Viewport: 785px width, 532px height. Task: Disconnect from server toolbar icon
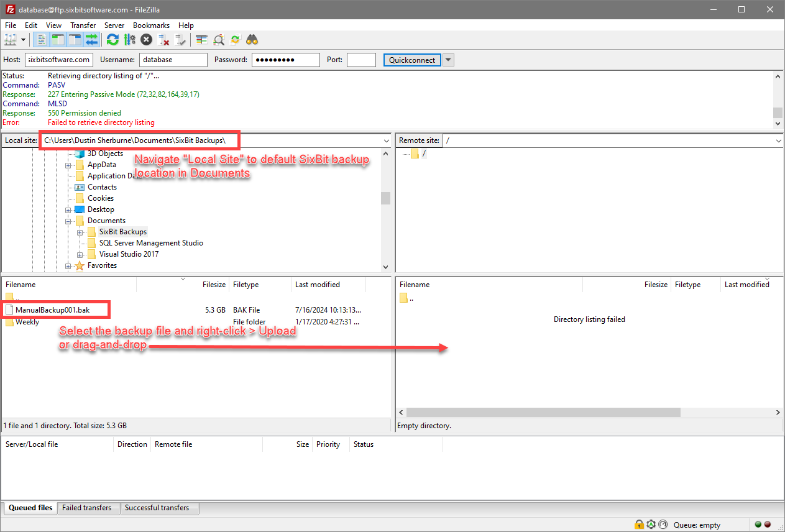[x=163, y=40]
